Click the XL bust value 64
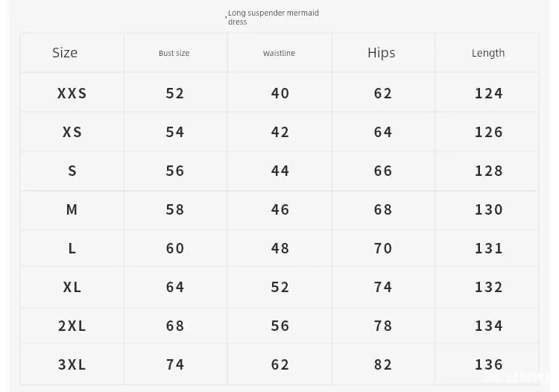This screenshot has width=559, height=392. 175,287
